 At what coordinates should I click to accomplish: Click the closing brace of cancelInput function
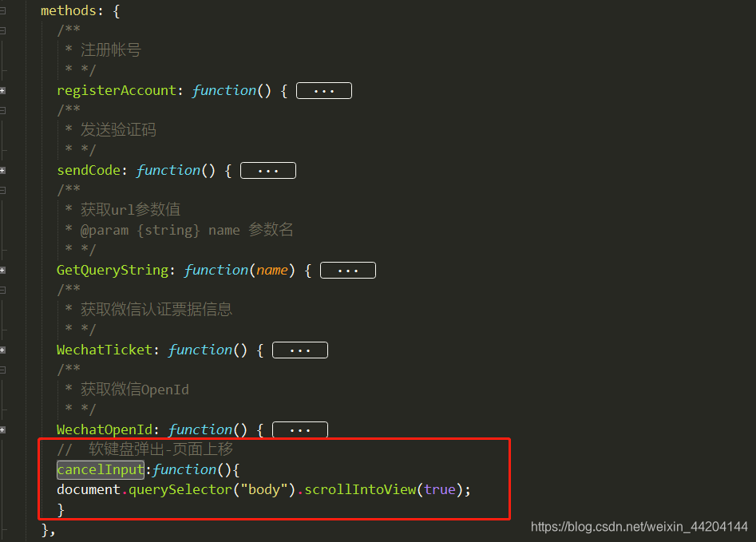coord(60,510)
